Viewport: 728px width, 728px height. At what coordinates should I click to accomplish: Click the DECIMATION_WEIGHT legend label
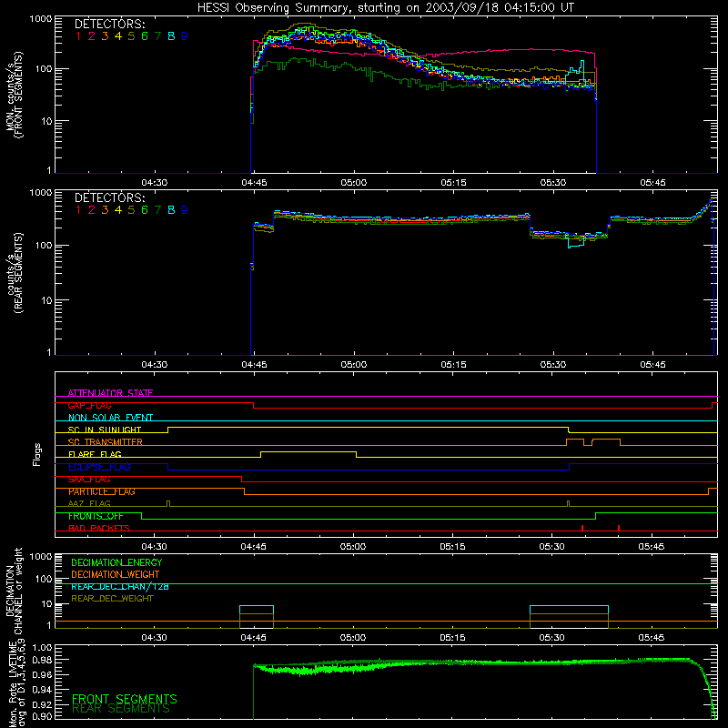point(116,574)
